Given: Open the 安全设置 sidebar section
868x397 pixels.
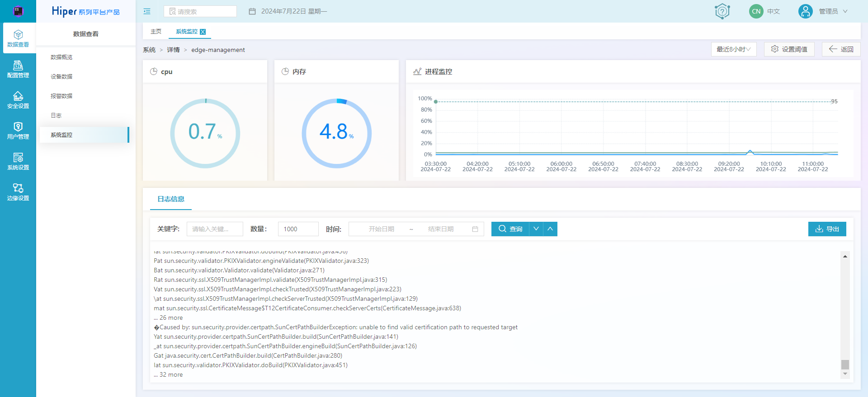Looking at the screenshot, I should click(18, 100).
